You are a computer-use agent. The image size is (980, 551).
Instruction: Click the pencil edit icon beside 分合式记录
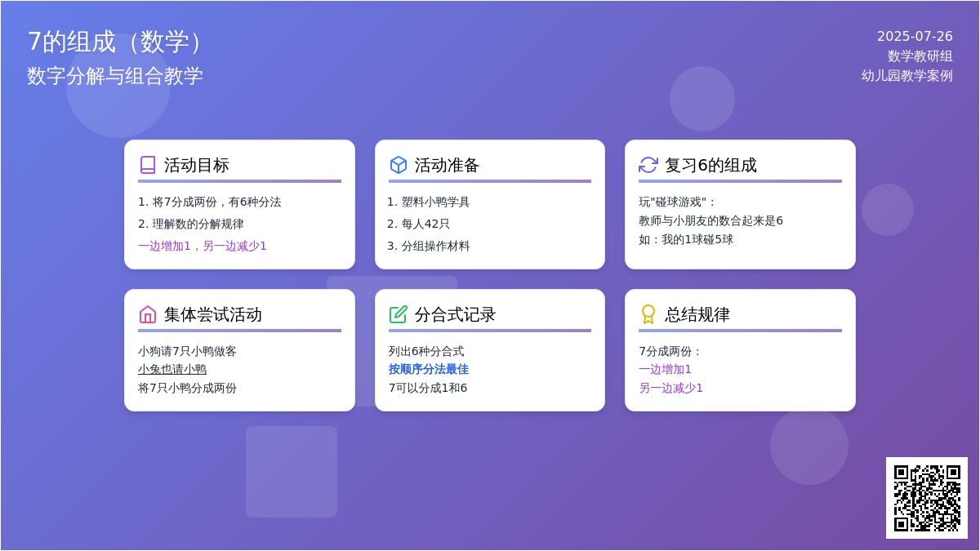(399, 314)
